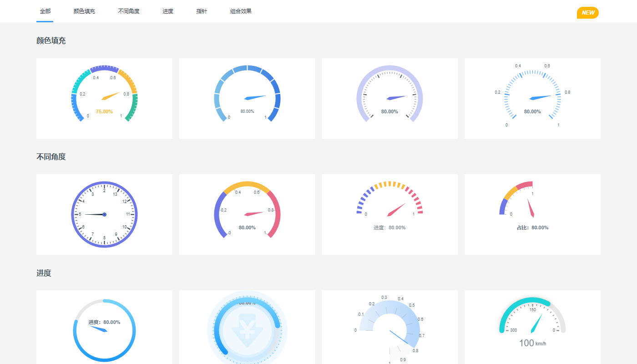Click the yellow NEW badge button
Viewport: 637px width, 364px height.
click(587, 13)
